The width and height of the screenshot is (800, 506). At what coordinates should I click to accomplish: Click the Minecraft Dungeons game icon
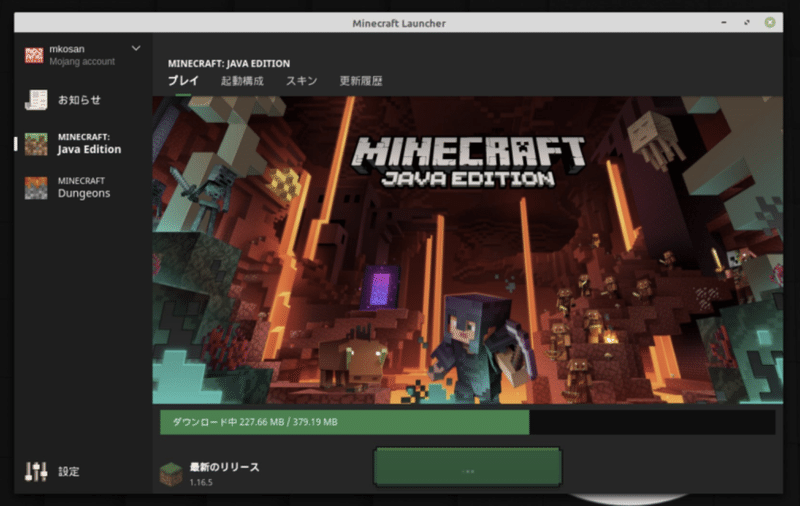coord(36,188)
